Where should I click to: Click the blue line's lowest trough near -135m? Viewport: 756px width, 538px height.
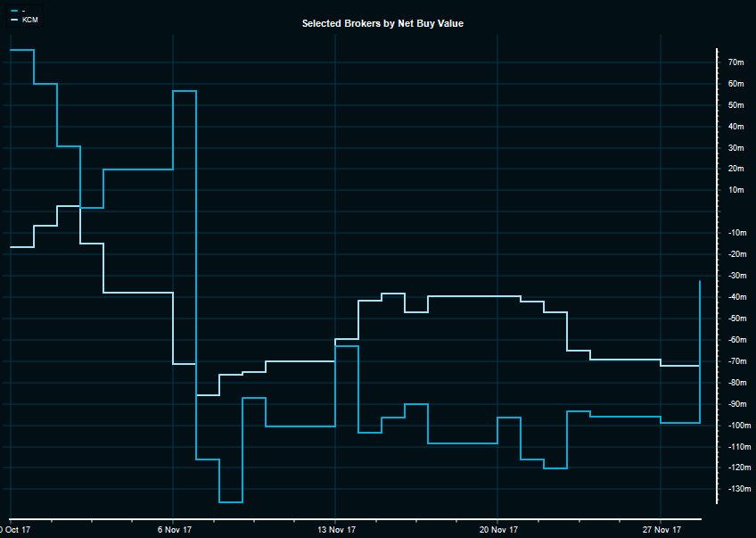230,502
